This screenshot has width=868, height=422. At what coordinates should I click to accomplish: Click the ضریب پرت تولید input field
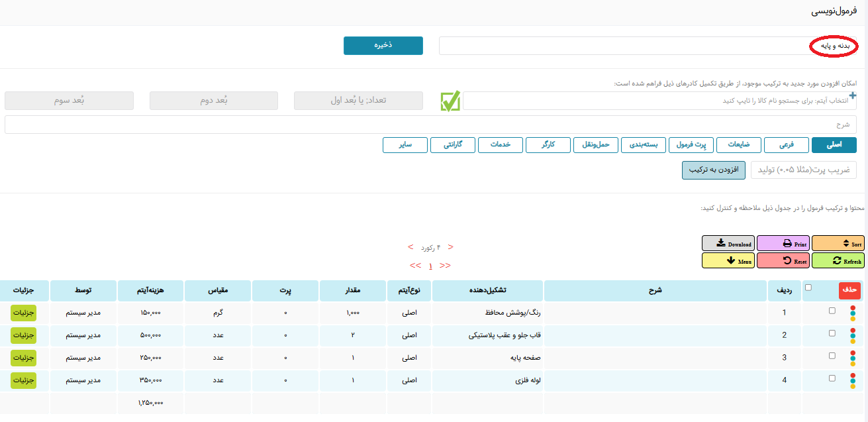pyautogui.click(x=804, y=170)
